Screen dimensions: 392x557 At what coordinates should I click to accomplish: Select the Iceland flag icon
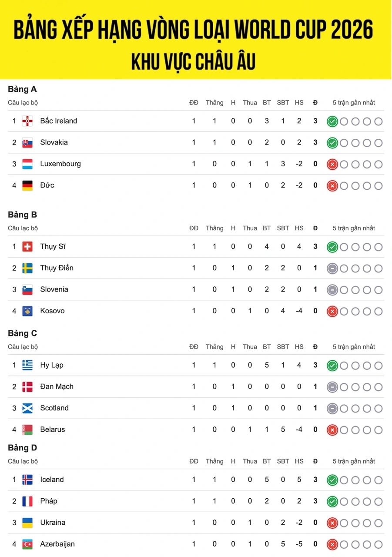pos(27,480)
